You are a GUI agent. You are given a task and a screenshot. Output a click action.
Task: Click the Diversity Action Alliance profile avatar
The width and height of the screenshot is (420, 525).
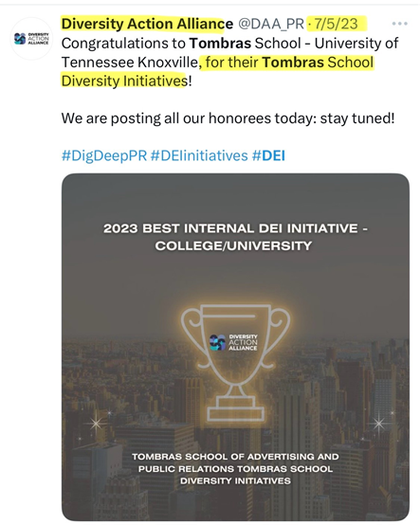31,39
